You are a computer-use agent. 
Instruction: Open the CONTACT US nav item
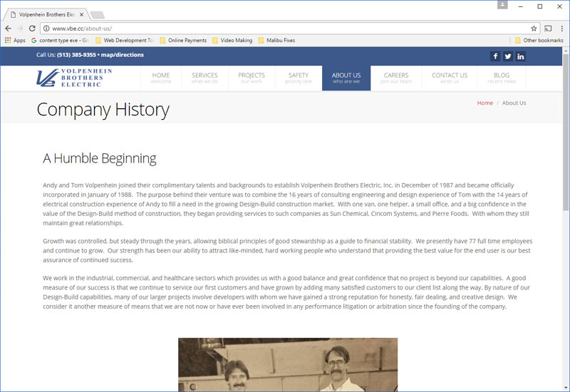click(450, 78)
